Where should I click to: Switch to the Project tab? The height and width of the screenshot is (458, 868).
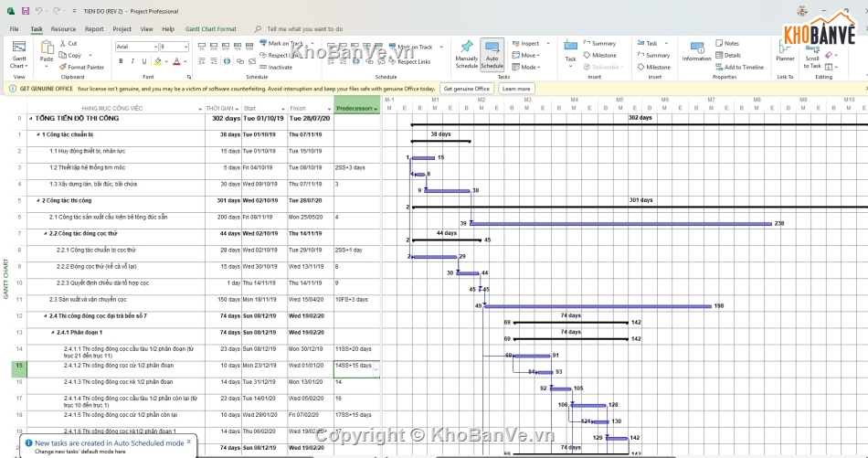pyautogui.click(x=122, y=29)
